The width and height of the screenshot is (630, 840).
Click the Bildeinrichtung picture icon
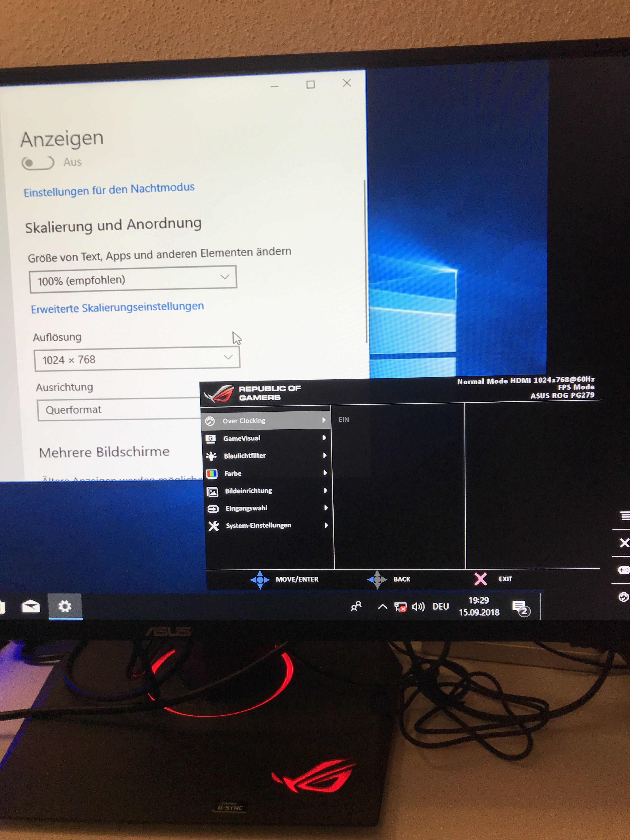click(x=212, y=491)
